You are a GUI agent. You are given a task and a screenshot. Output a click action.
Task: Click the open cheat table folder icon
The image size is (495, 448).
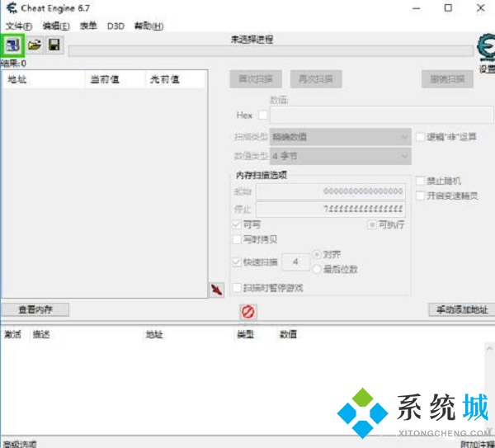(x=35, y=45)
